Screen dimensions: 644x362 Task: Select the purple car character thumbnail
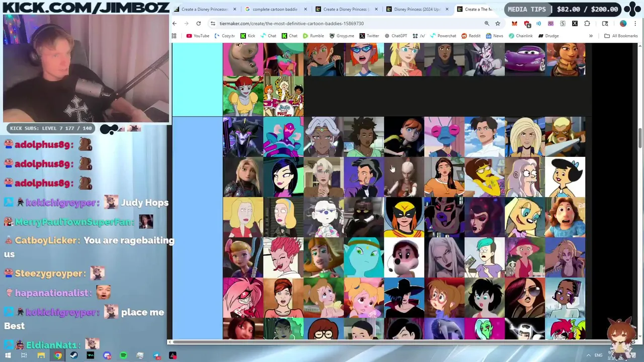coord(525,59)
